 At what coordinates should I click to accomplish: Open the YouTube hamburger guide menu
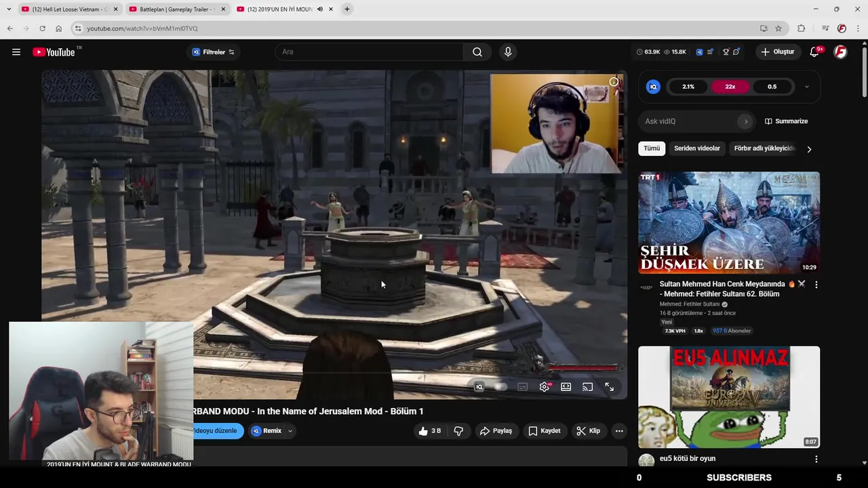(16, 52)
